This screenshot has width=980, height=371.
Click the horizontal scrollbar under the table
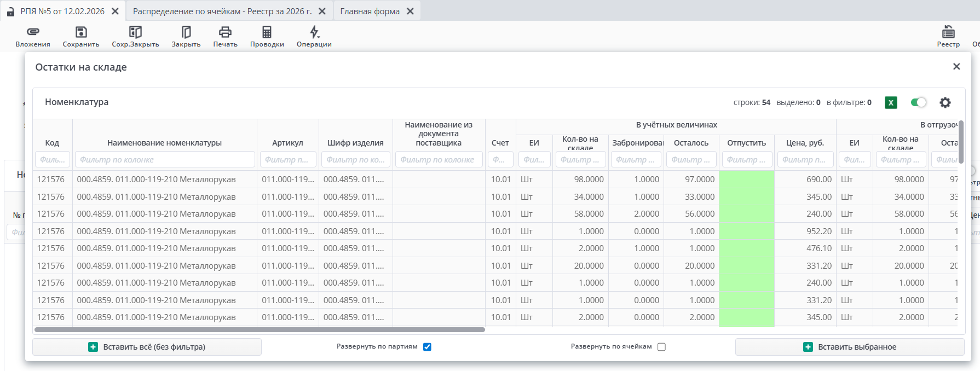pos(260,330)
